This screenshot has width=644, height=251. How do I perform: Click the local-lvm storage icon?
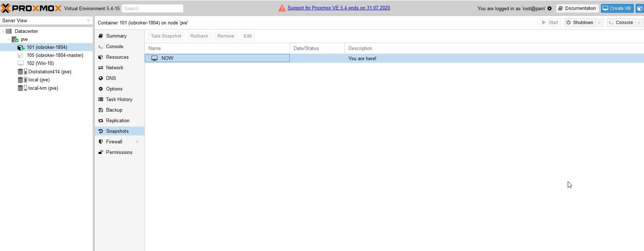[x=22, y=88]
